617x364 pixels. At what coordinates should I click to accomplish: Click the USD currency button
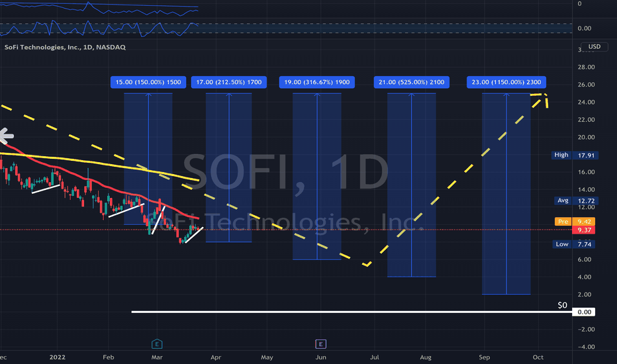point(594,46)
